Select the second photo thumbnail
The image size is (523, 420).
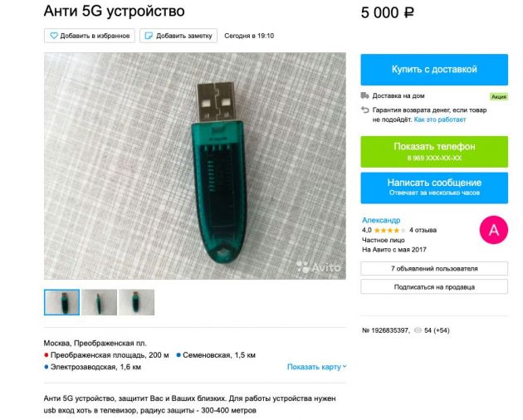pyautogui.click(x=99, y=302)
